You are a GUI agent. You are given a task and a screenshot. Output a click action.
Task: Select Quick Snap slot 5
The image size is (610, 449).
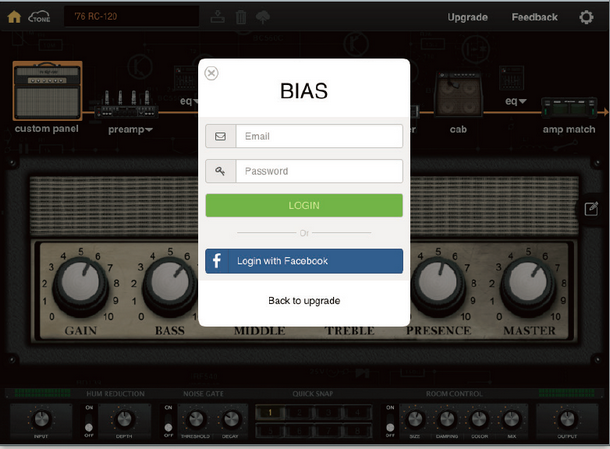coord(270,431)
